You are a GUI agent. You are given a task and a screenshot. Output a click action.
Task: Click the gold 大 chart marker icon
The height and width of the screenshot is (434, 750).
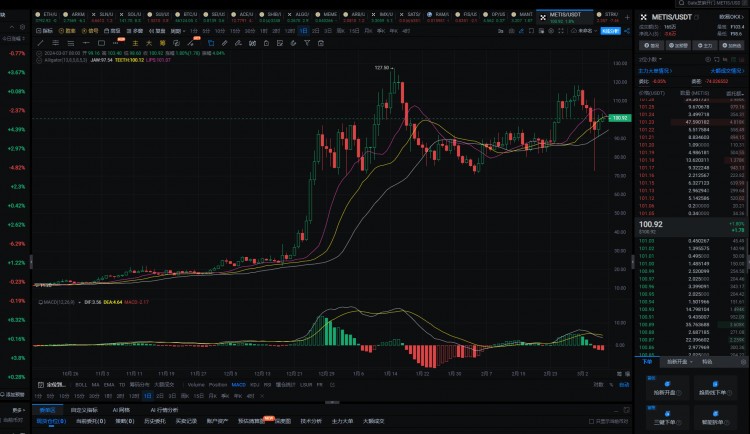click(149, 43)
